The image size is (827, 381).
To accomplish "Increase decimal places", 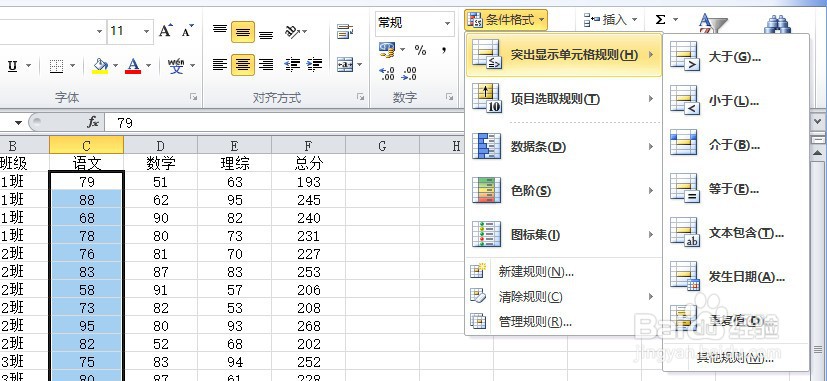I will [x=387, y=73].
